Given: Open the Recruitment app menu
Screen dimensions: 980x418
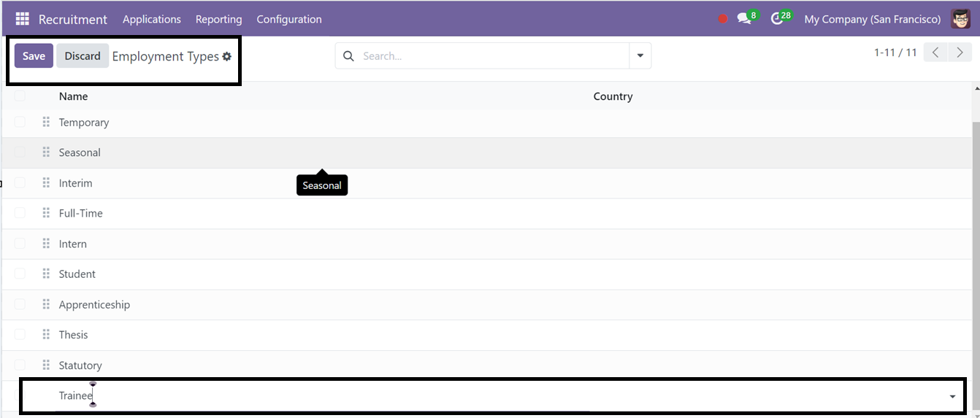Looking at the screenshot, I should coord(73,19).
